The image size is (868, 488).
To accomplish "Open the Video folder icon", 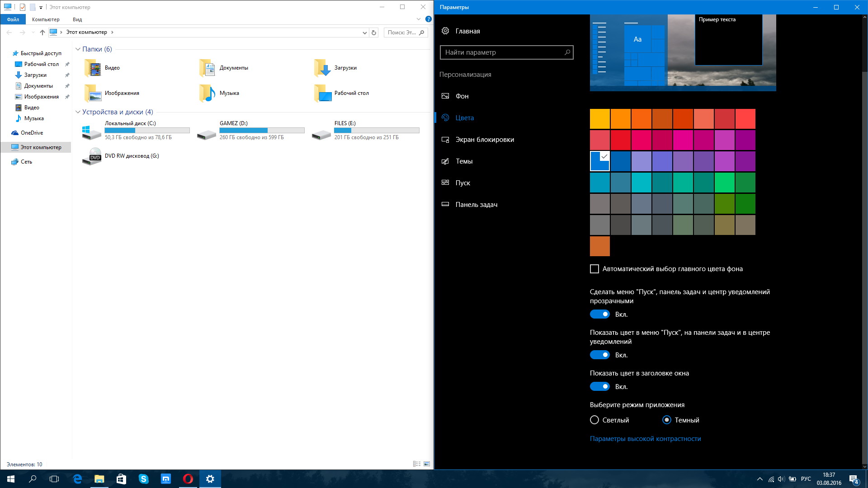I will (x=92, y=68).
